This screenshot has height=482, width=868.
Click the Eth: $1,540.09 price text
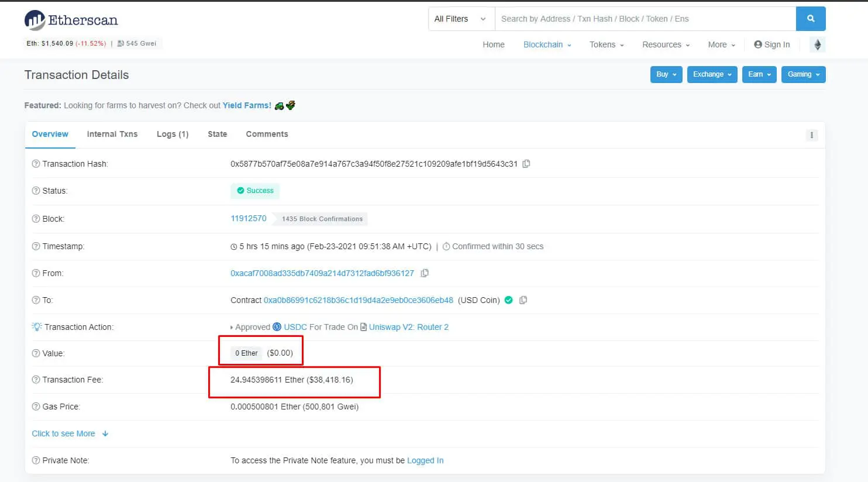[50, 43]
